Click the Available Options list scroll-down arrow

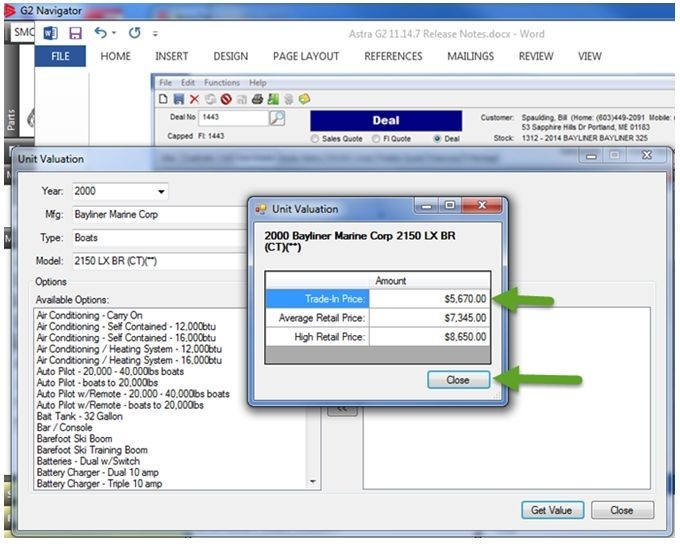click(313, 482)
